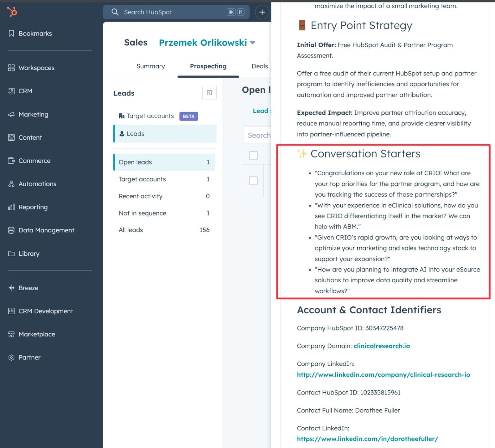Image resolution: width=495 pixels, height=448 pixels.
Task: Open the Partner sidebar section
Action: coord(24,357)
